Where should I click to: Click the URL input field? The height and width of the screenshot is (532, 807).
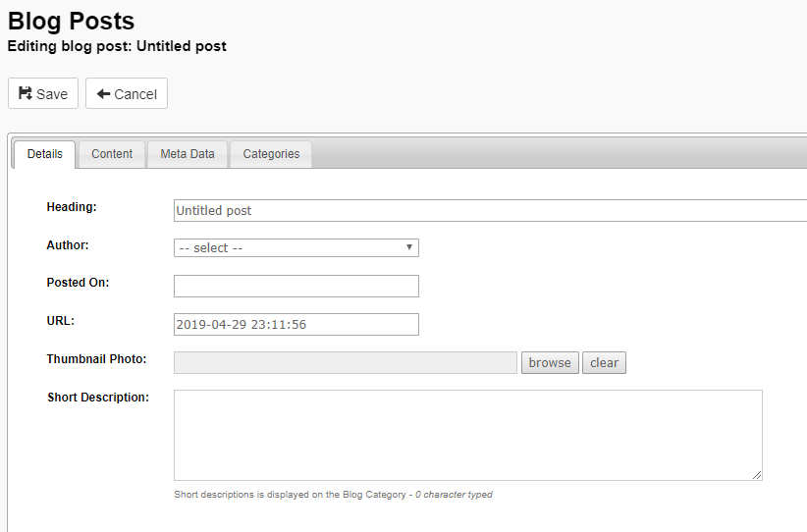coord(296,324)
